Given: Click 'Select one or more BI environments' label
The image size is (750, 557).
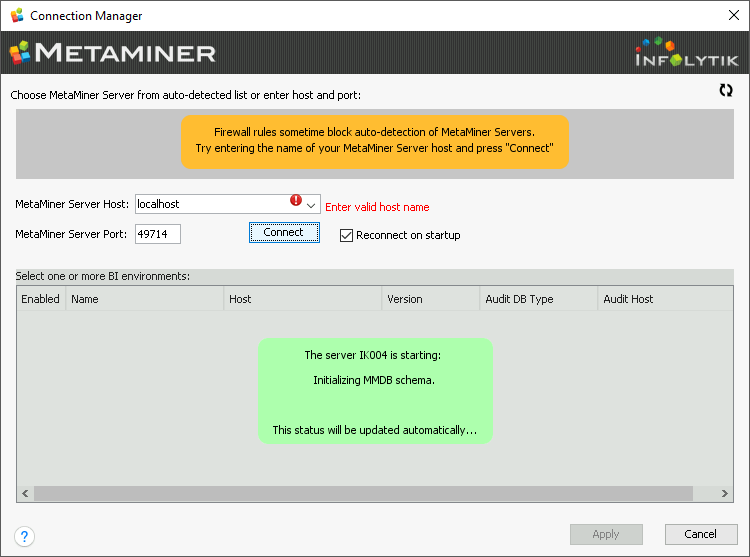Looking at the screenshot, I should click(x=103, y=276).
